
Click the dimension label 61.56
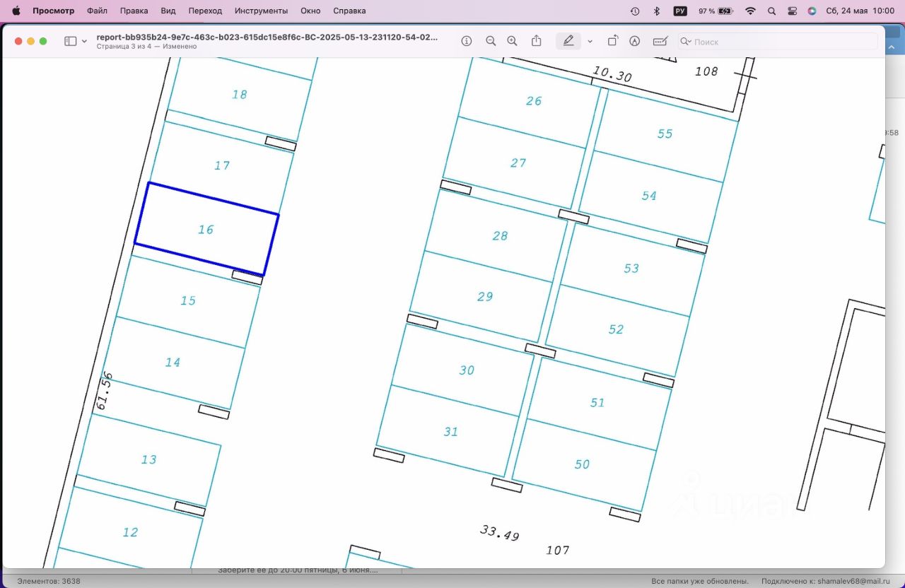104,391
